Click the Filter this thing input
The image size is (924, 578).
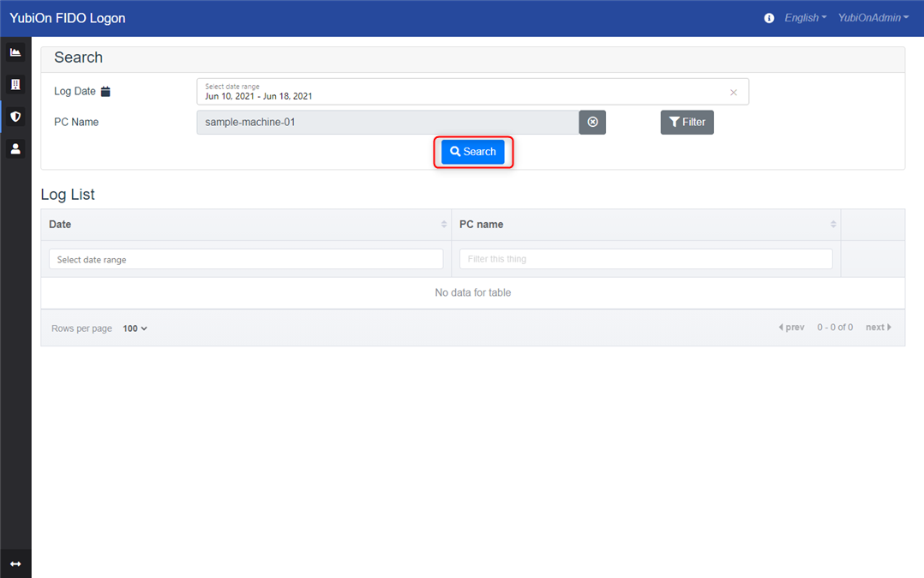(x=646, y=259)
